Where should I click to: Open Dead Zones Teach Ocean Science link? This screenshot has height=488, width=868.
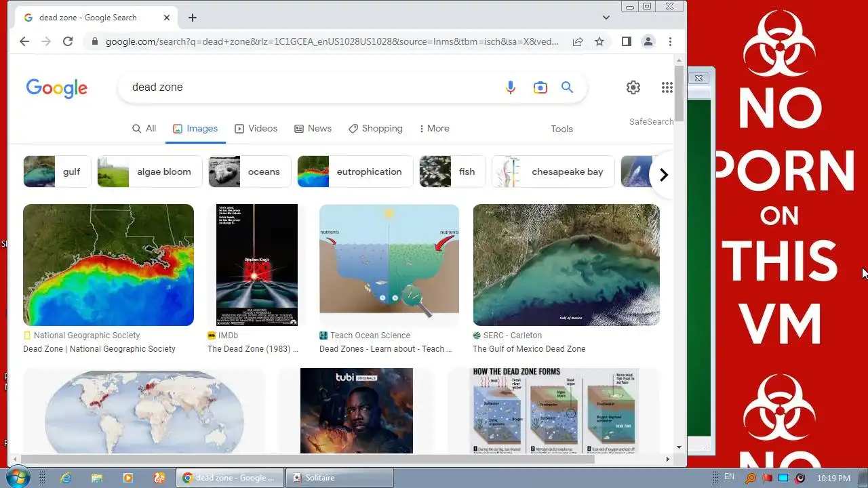point(386,349)
